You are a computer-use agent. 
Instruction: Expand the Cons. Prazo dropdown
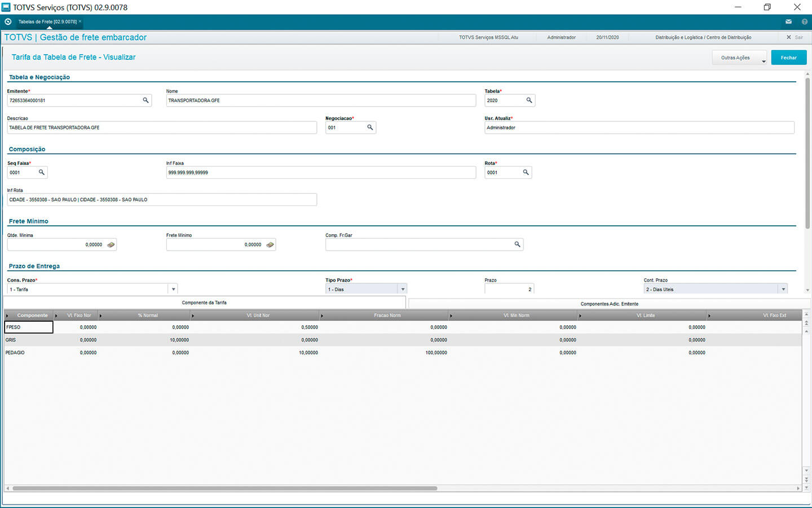(173, 289)
